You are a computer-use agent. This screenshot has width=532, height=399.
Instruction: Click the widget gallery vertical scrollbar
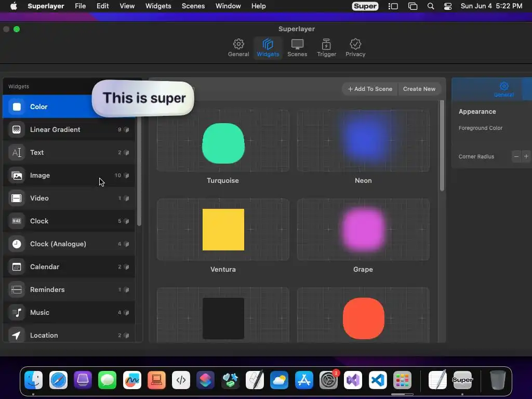442,146
